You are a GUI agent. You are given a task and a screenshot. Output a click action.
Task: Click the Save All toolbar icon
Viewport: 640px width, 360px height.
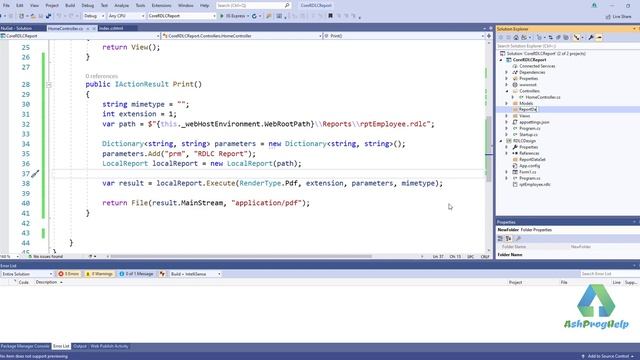pyautogui.click(x=48, y=16)
